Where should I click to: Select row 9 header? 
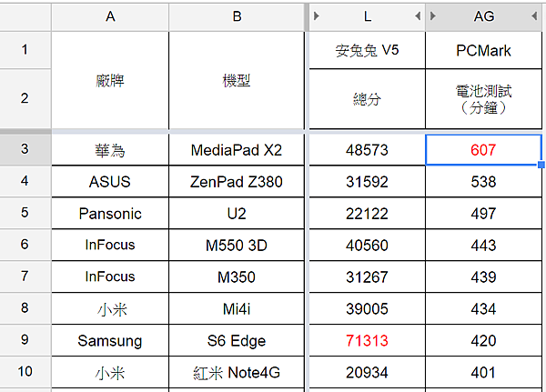pos(25,340)
